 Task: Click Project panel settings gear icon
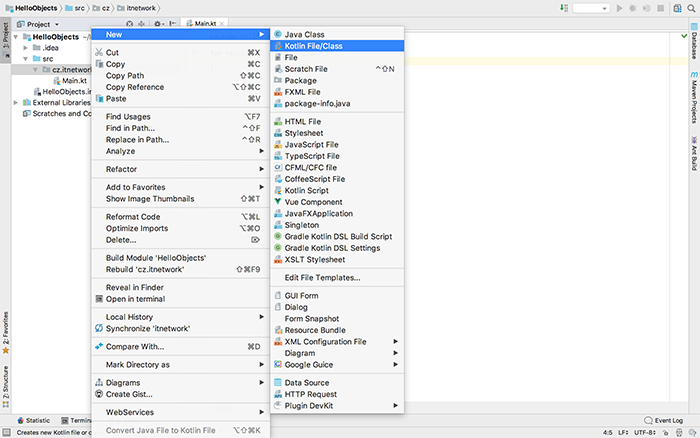(158, 23)
